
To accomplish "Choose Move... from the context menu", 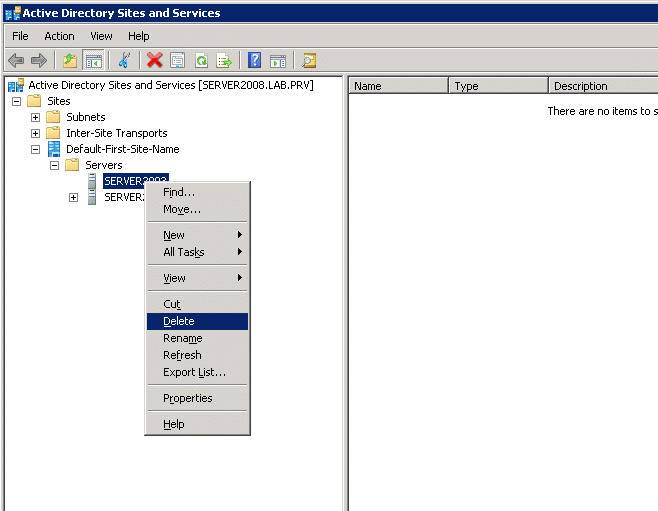I will coord(197,209).
